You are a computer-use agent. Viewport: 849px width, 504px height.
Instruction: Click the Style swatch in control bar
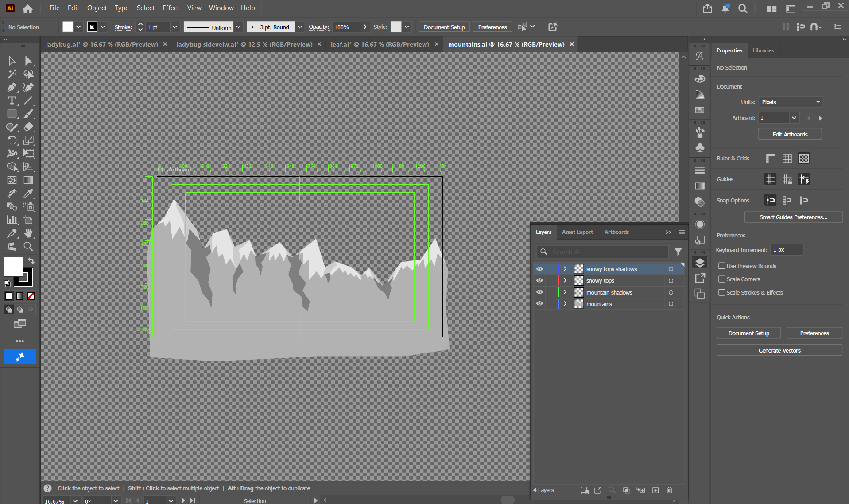(396, 27)
